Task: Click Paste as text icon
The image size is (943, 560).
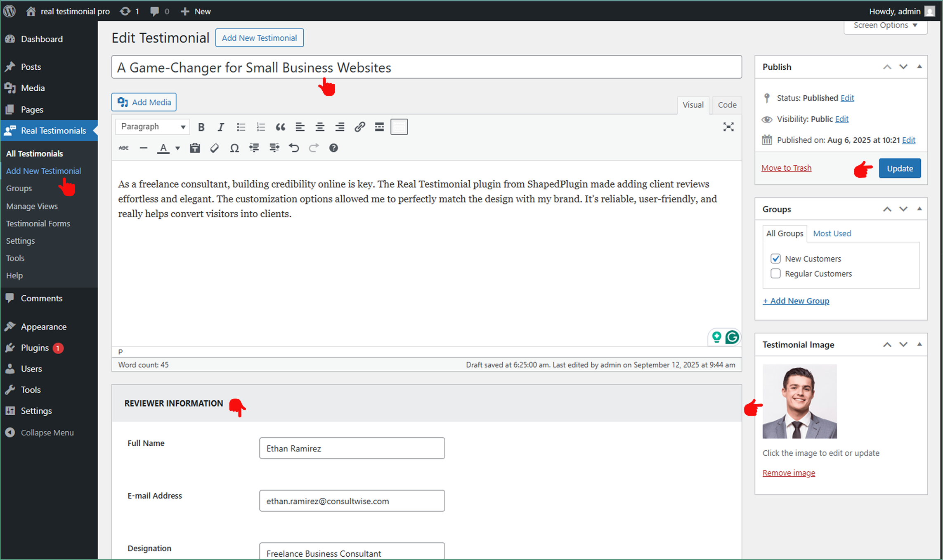Action: 195,148
